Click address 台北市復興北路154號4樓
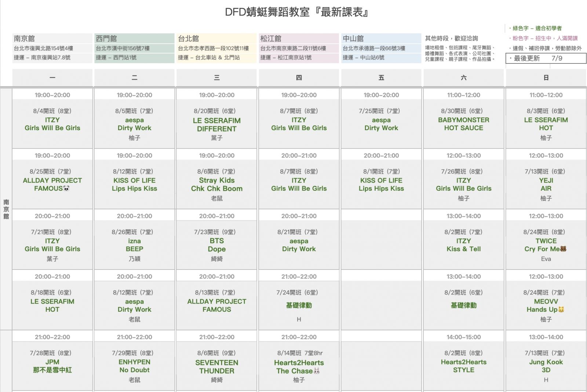587x392 pixels. pyautogui.click(x=43, y=48)
